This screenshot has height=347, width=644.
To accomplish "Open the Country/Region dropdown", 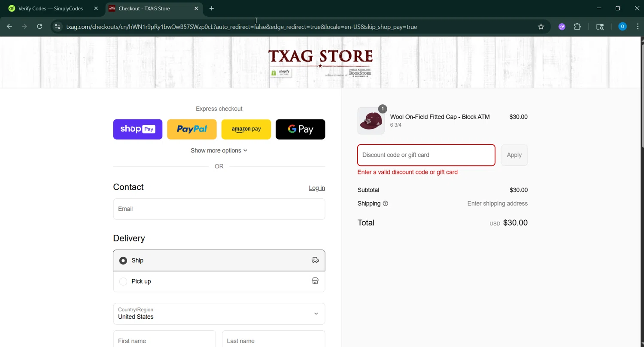I will [x=219, y=314].
